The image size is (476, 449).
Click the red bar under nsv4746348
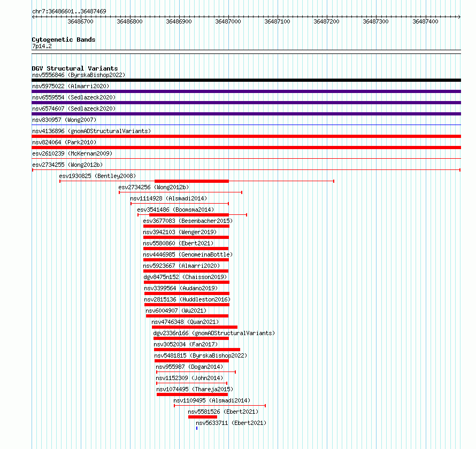click(195, 327)
